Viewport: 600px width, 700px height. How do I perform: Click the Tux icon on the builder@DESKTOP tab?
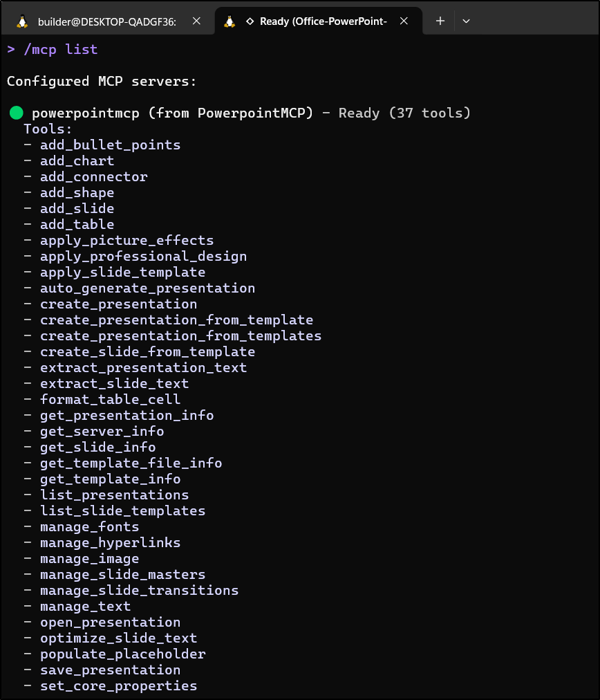click(23, 21)
